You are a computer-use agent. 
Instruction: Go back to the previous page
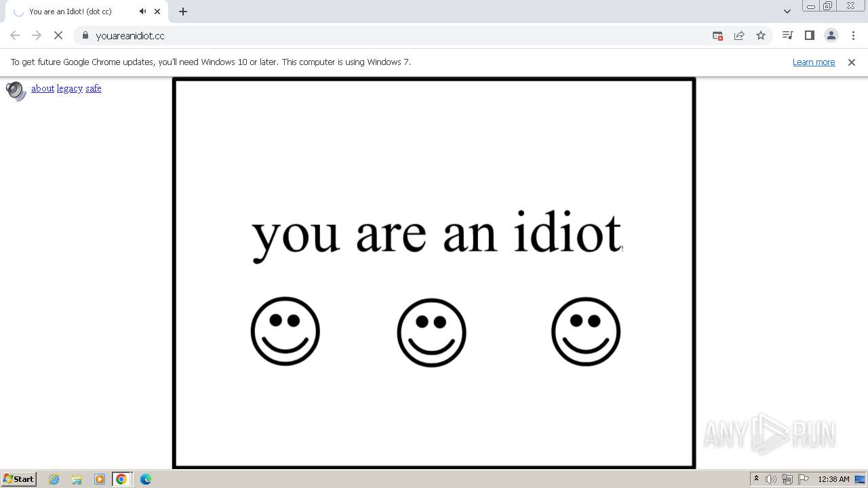pos(15,35)
